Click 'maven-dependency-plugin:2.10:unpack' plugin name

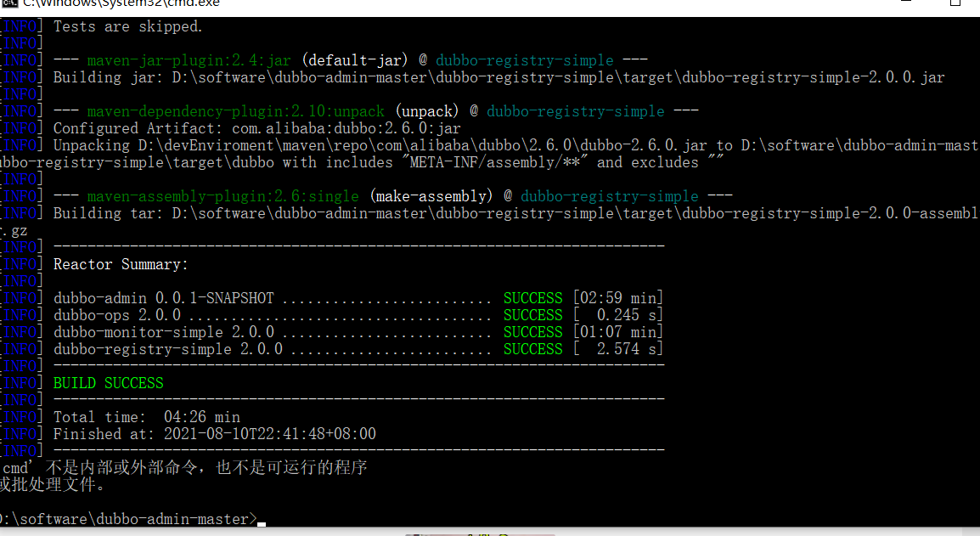(235, 111)
